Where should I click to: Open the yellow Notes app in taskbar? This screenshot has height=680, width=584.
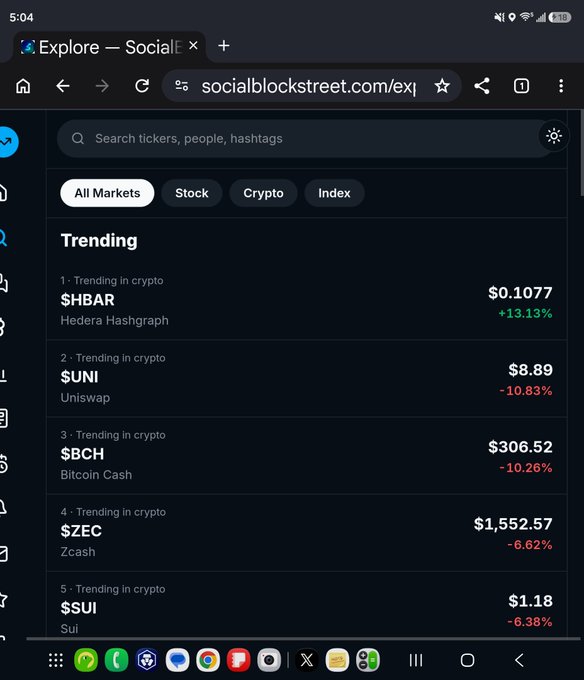pos(337,660)
